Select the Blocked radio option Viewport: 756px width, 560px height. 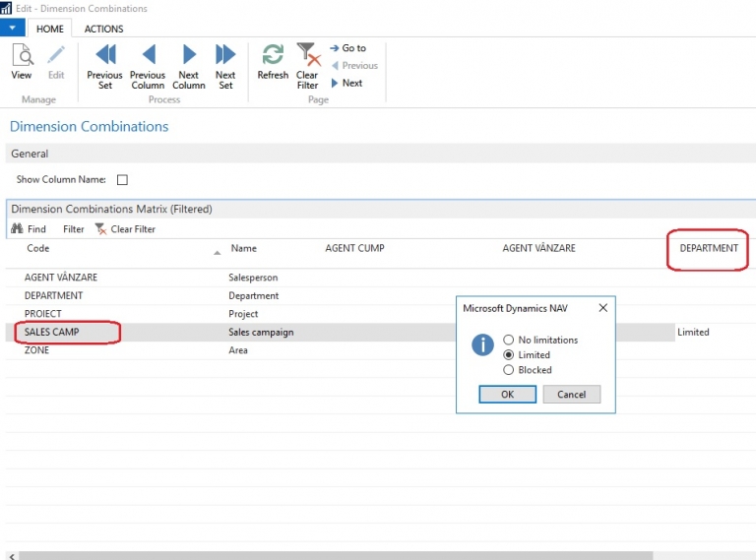click(509, 370)
